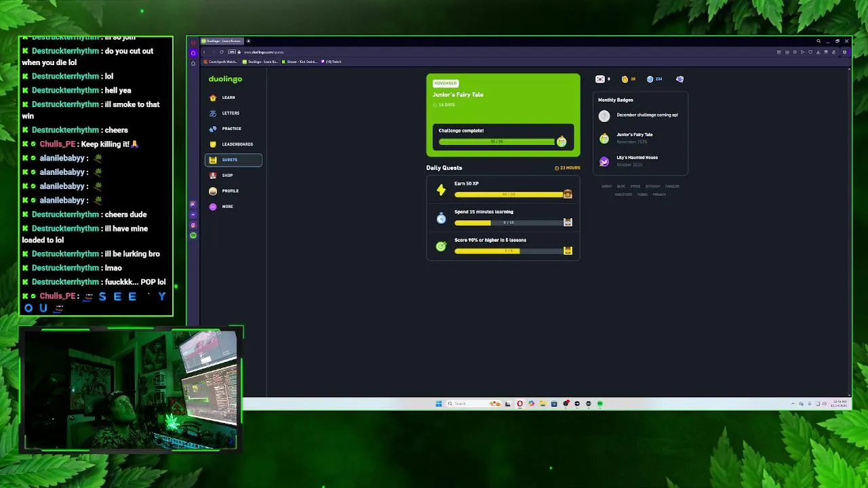
Task: Open the Privacy footer link
Action: pos(659,195)
